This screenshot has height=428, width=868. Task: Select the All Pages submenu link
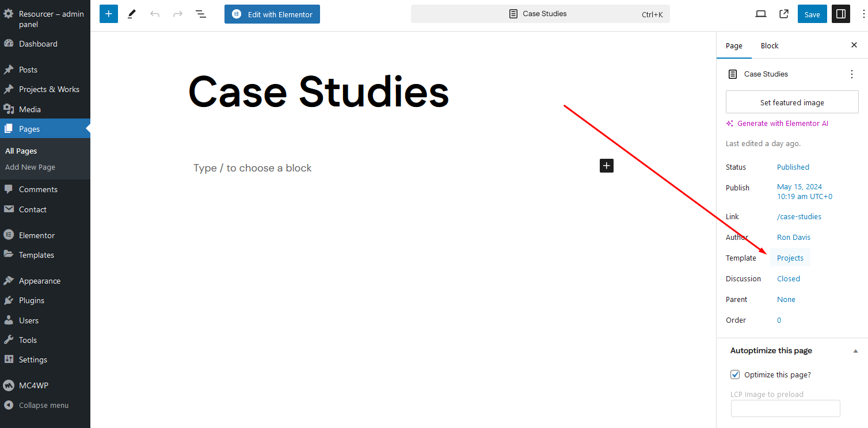[21, 151]
